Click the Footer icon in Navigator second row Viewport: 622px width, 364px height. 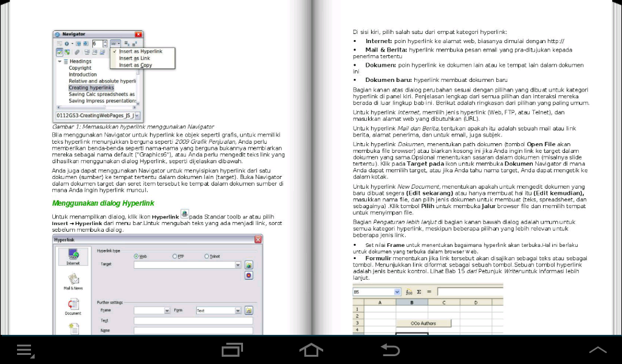point(94,52)
